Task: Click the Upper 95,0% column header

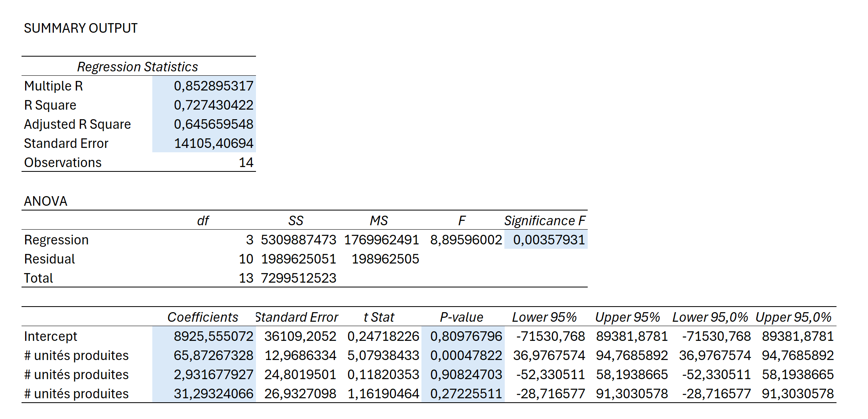Action: (793, 317)
